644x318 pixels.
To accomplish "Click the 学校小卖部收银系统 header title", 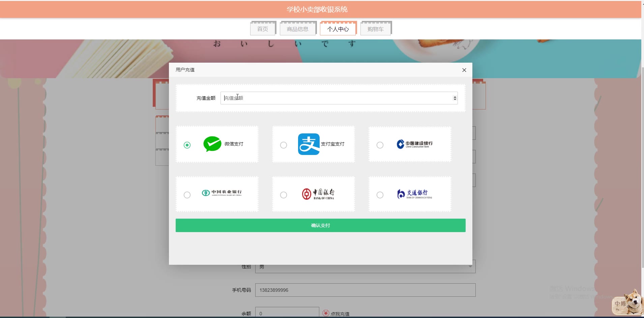I will (317, 9).
